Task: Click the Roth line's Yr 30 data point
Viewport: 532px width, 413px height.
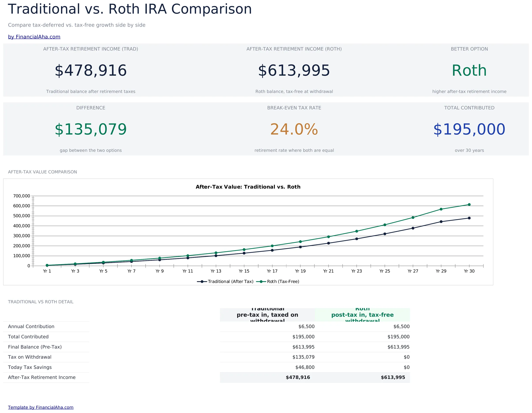Action: (x=469, y=205)
